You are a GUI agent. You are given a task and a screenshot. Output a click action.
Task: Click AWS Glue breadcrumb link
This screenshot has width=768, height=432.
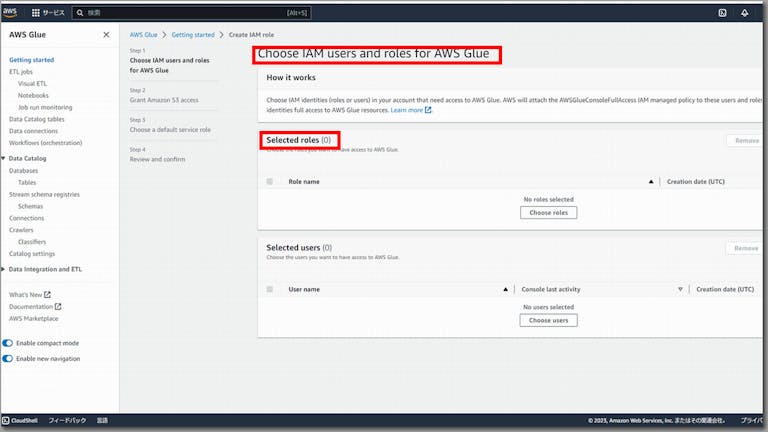point(144,35)
